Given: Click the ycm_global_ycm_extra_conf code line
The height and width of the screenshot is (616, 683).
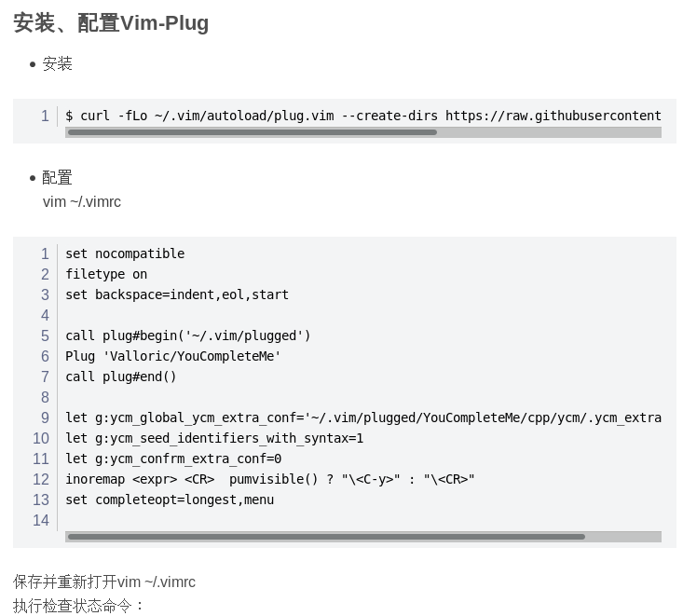Looking at the screenshot, I should coord(362,418).
